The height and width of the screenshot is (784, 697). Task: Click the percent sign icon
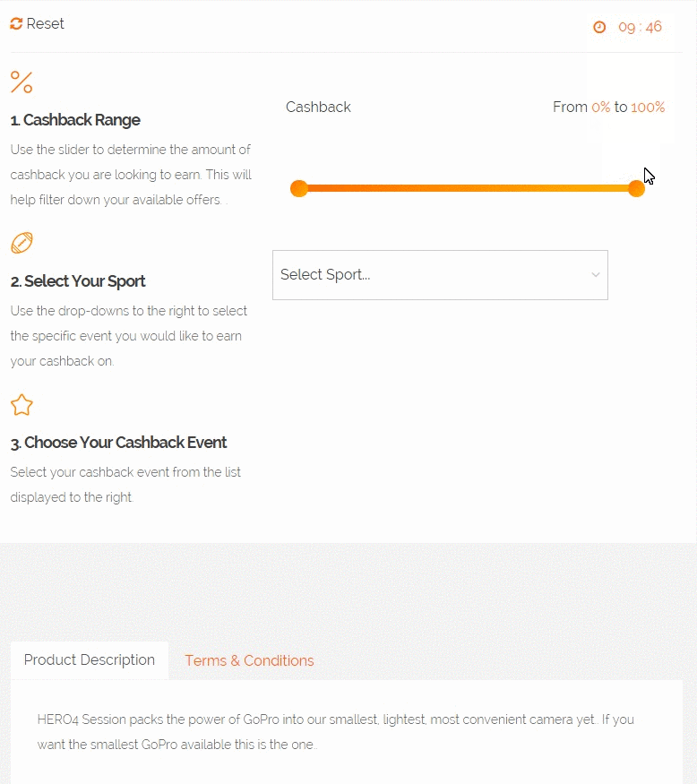point(22,82)
